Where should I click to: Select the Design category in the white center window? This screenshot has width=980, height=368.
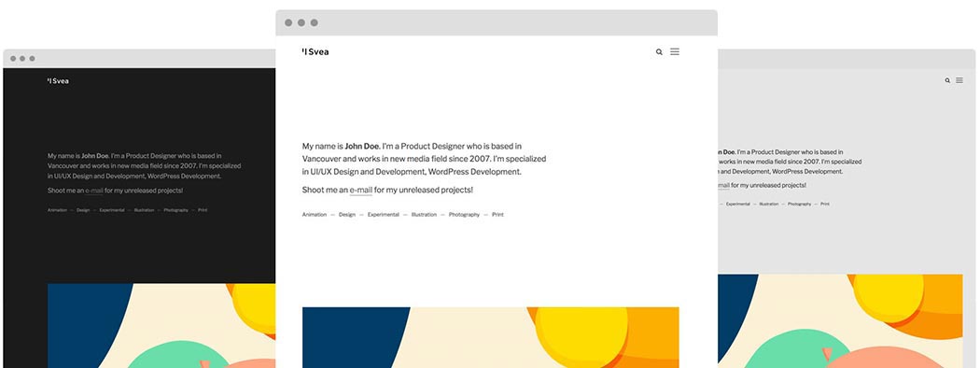[x=347, y=215]
